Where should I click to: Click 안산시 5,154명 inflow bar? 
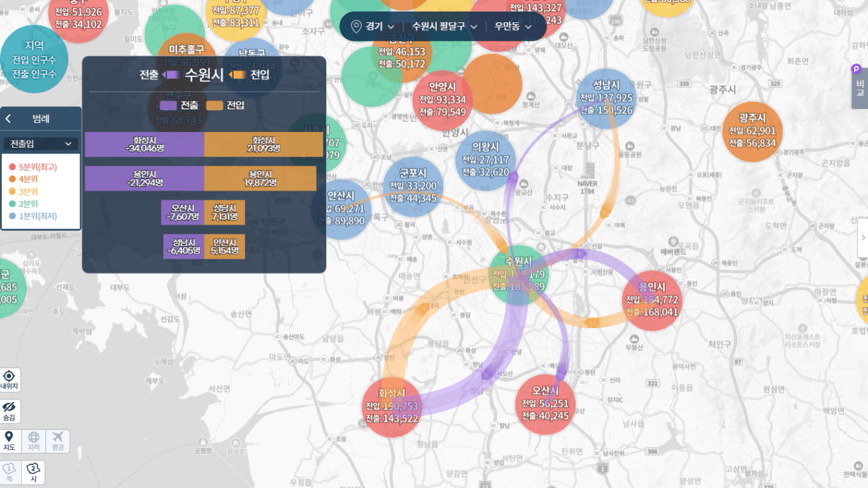225,247
